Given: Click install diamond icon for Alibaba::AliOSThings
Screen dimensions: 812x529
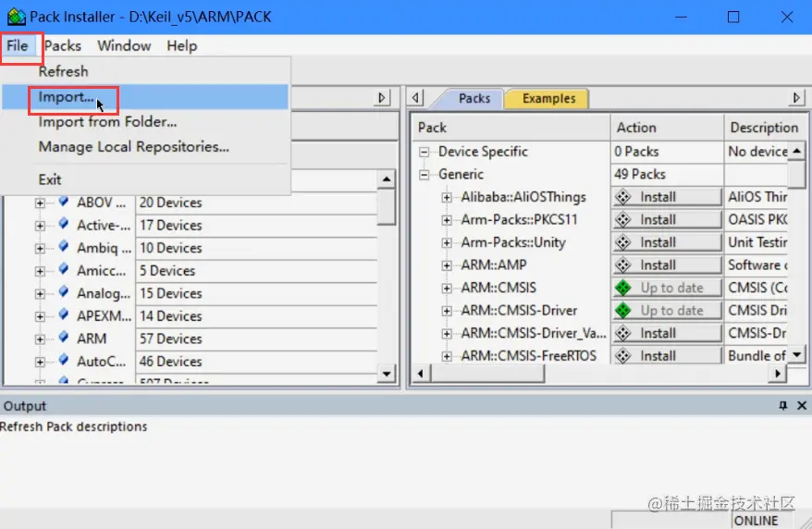Looking at the screenshot, I should (x=623, y=197).
